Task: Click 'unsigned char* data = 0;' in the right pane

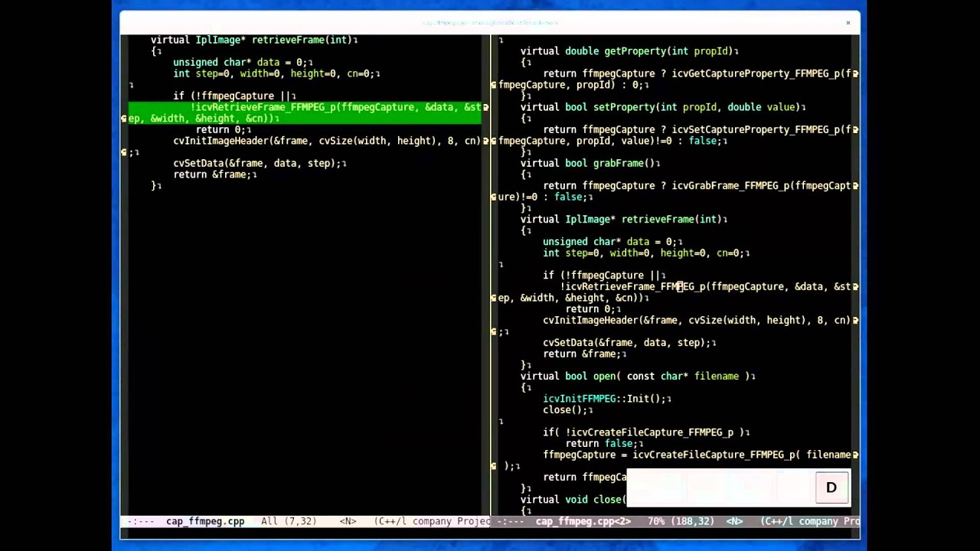Action: [609, 241]
